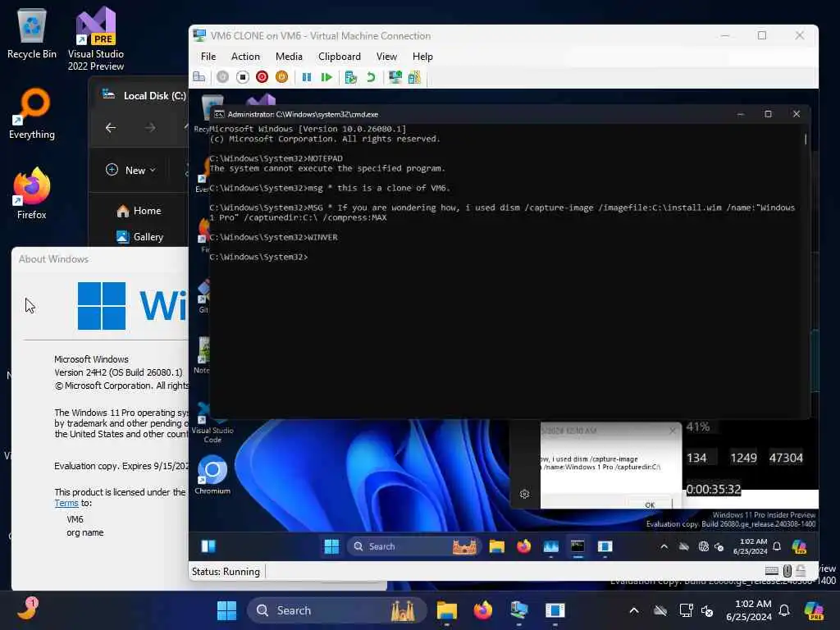840x630 pixels.
Task: Click the settings gear in VM notification
Action: pyautogui.click(x=524, y=494)
